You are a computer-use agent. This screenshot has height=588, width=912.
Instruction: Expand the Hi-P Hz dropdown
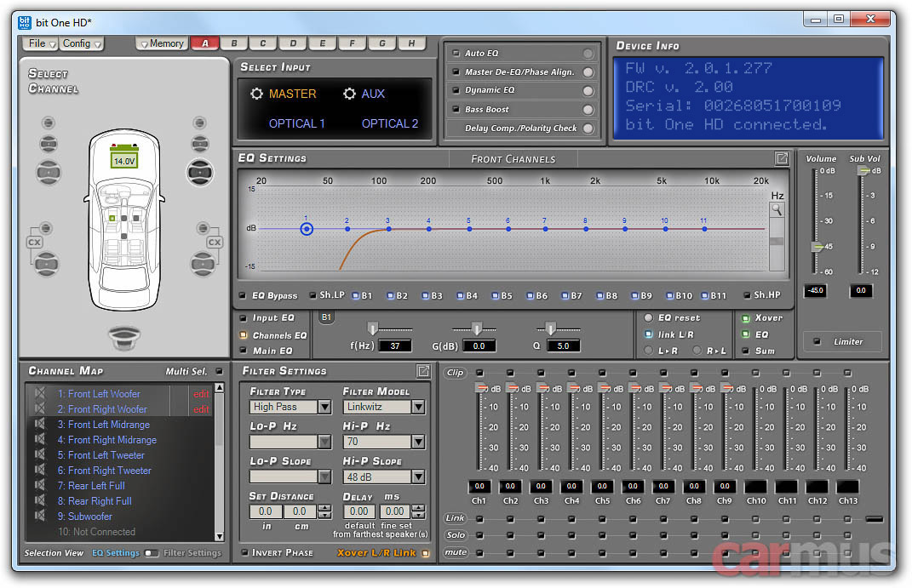[x=418, y=442]
